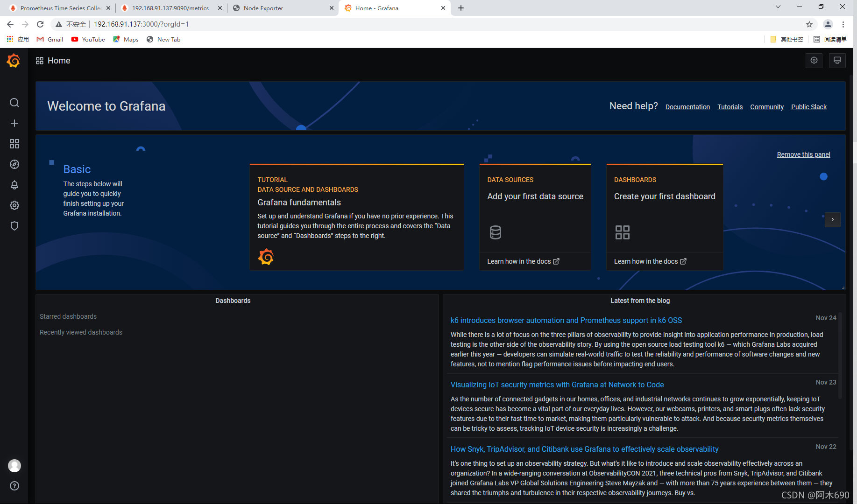The image size is (857, 504).
Task: Close the Home - Grafana tab
Action: [443, 8]
